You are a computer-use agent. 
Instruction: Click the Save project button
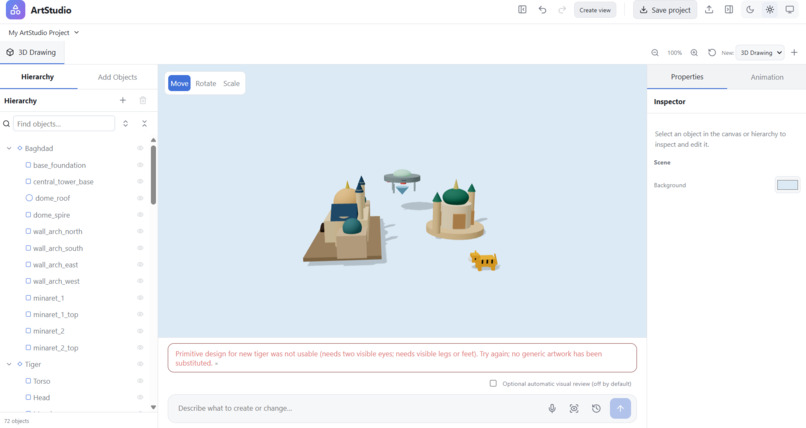click(x=665, y=10)
